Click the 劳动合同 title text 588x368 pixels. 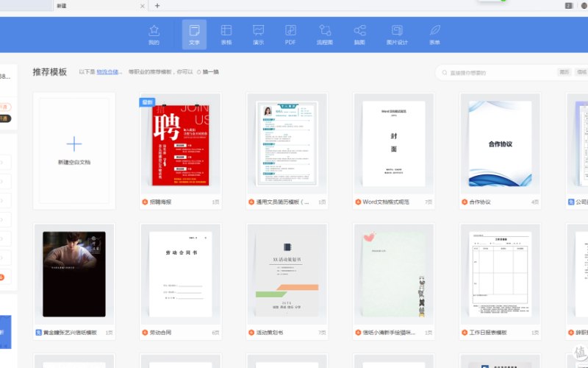coord(160,333)
